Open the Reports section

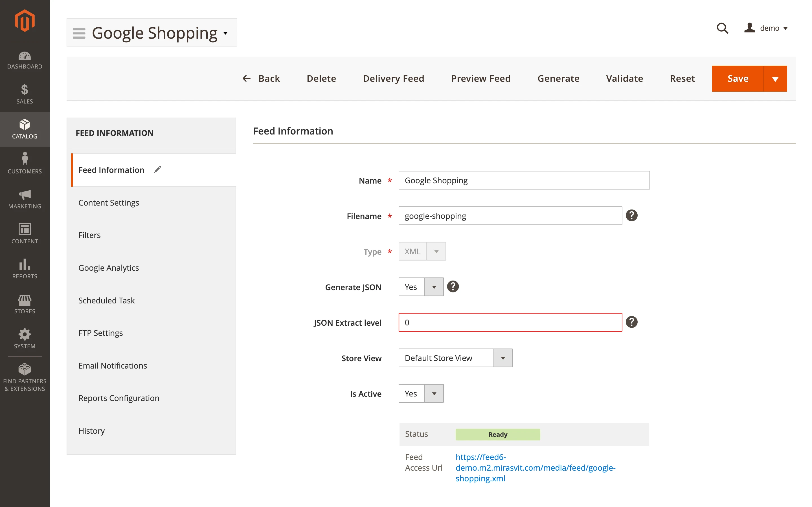coord(25,269)
